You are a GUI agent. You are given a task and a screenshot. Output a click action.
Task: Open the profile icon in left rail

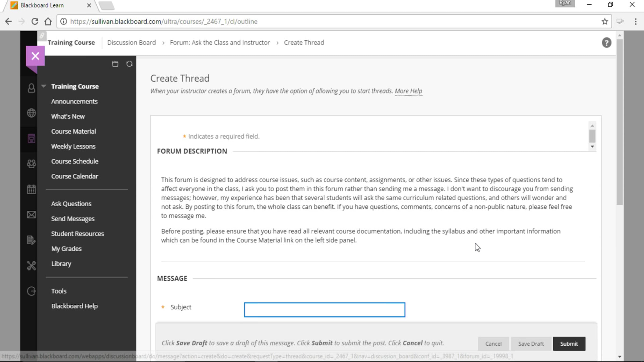point(31,88)
